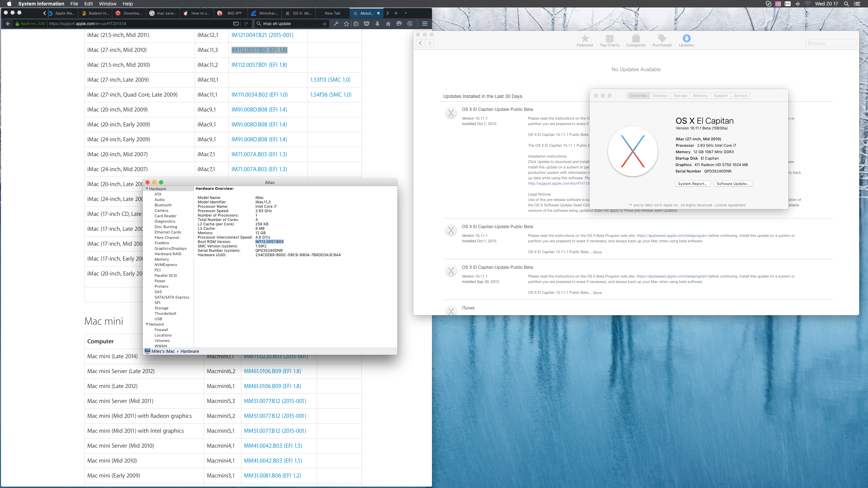This screenshot has height=488, width=868.
Task: Click the Wi-Fi status icon in menu bar
Action: click(x=808, y=4)
